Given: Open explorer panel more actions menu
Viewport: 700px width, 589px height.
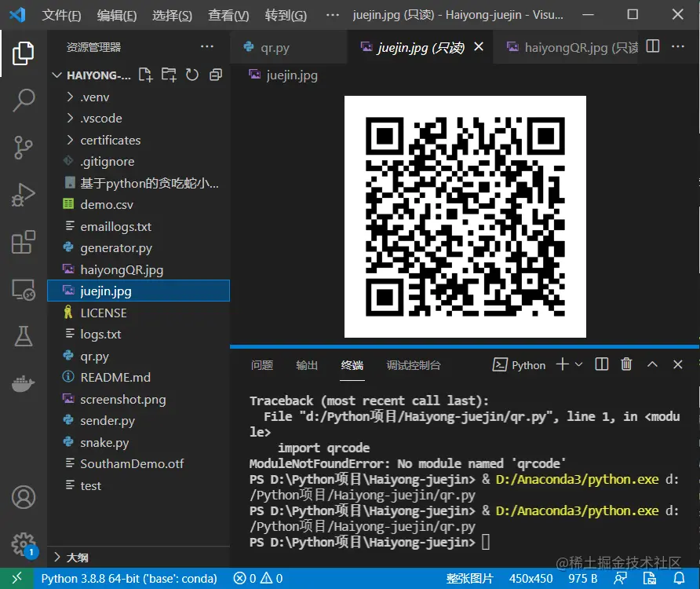Looking at the screenshot, I should click(x=206, y=46).
